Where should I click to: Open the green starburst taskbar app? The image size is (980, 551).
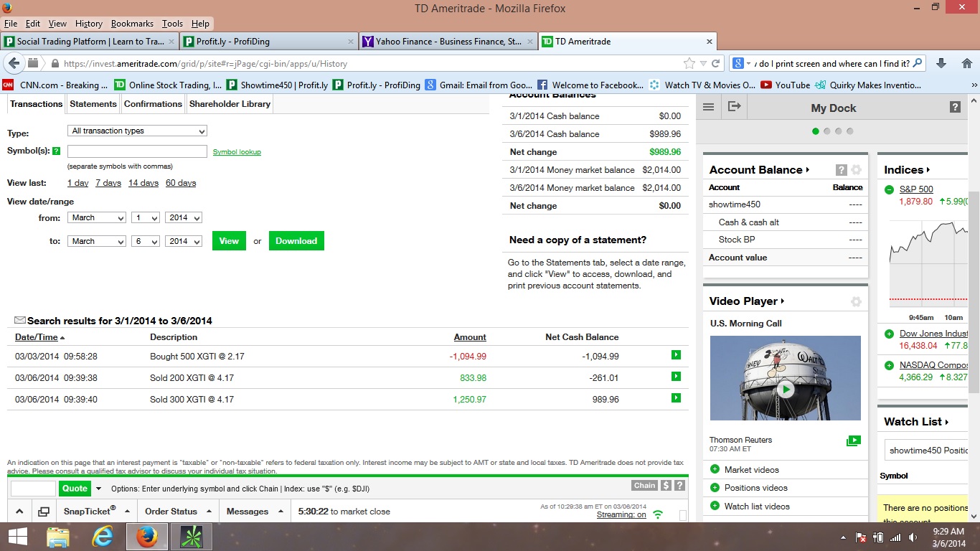point(191,537)
